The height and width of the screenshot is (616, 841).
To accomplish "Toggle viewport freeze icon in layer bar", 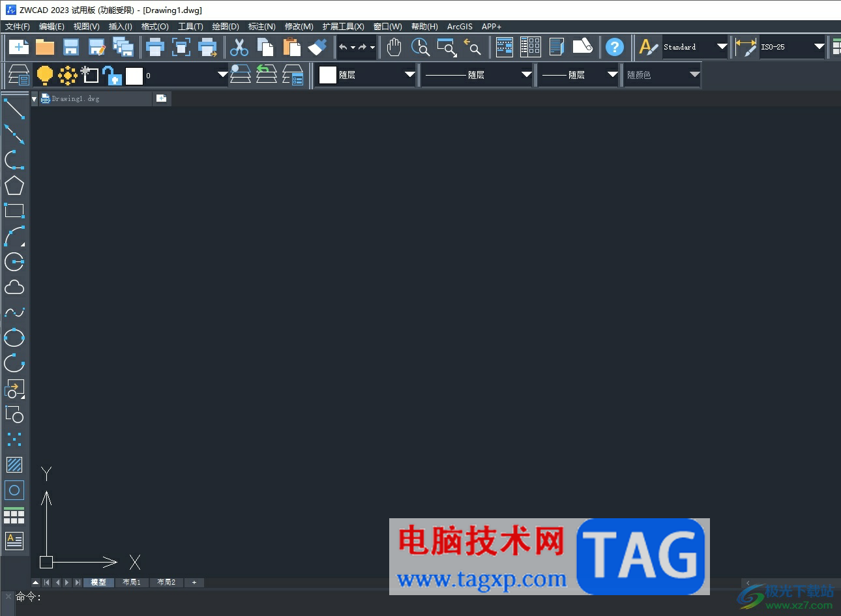I will [x=90, y=75].
